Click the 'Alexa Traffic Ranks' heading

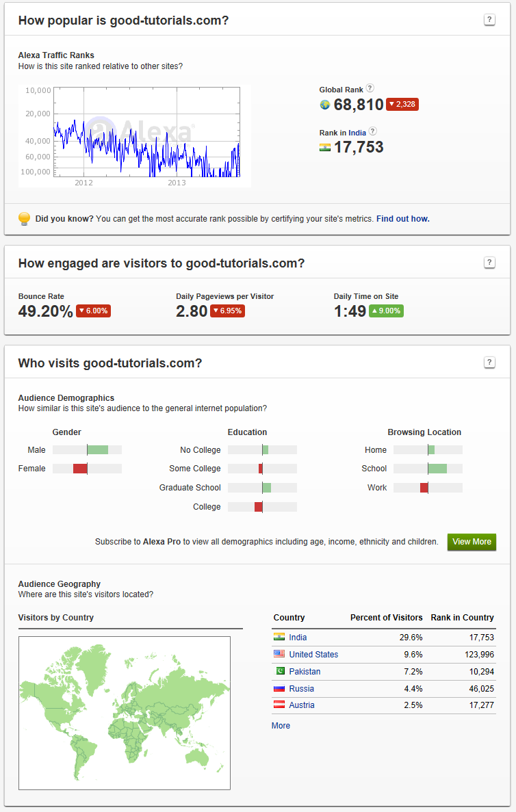pyautogui.click(x=56, y=55)
